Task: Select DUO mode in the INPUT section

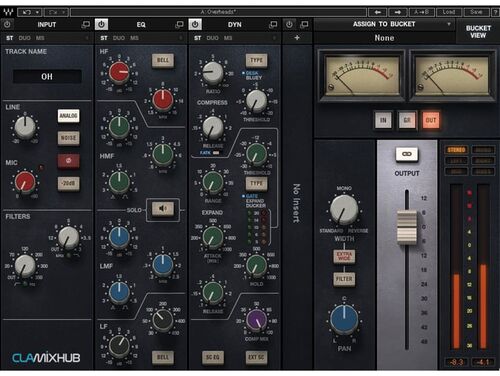Action: coord(25,38)
